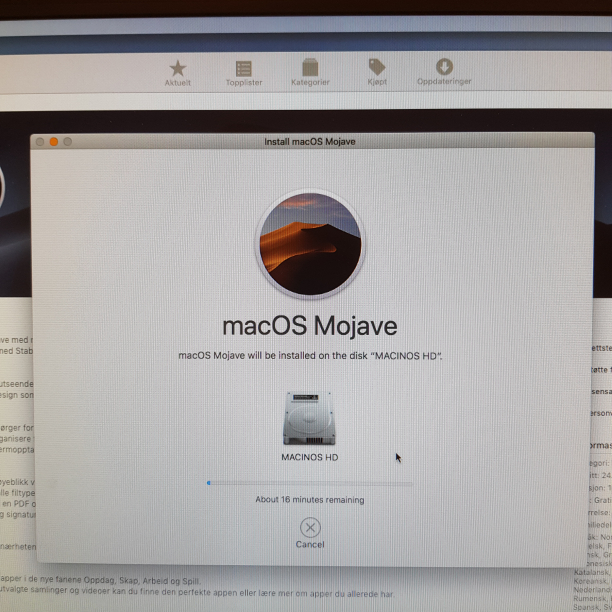Click the Cancel X circle icon

tap(310, 528)
